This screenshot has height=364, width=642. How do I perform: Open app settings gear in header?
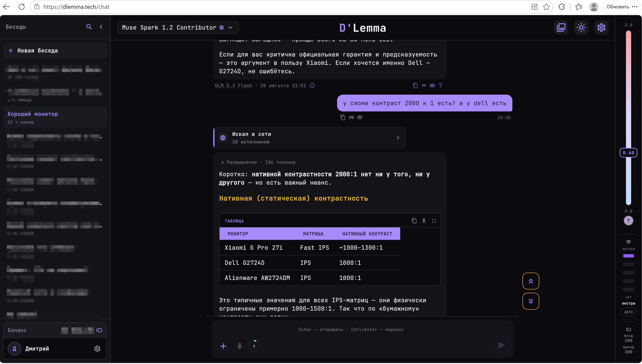click(601, 28)
